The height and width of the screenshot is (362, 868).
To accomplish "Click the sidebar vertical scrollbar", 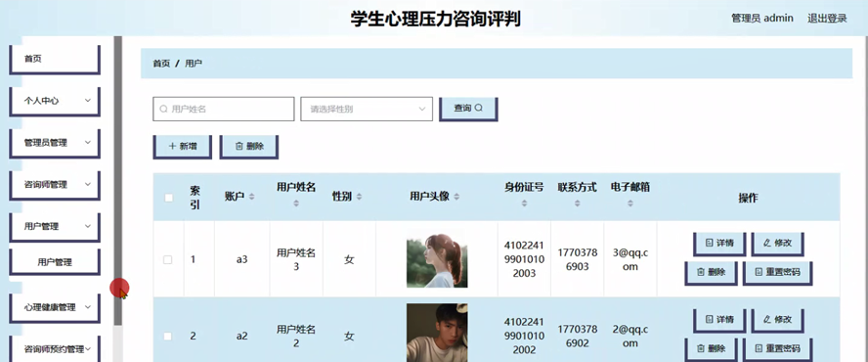I will 118,180.
